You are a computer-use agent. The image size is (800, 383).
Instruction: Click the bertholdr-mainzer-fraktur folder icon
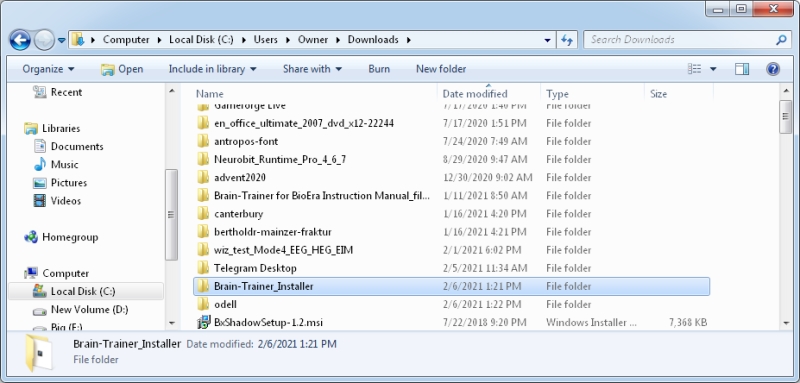[x=204, y=232]
